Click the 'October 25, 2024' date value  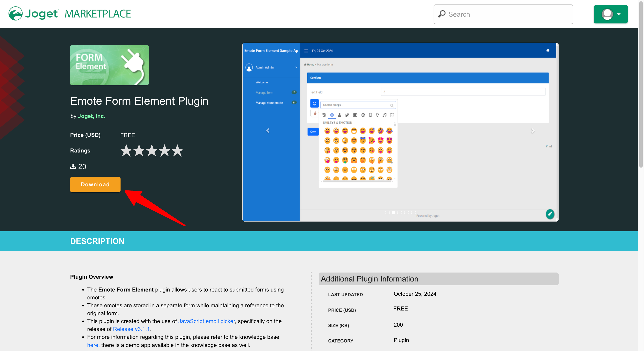415,294
